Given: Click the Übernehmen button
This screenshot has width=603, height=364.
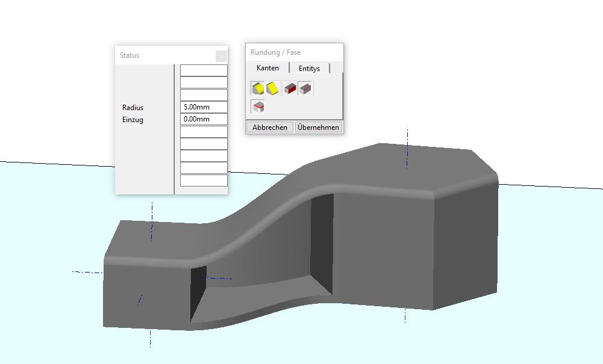Looking at the screenshot, I should pos(319,127).
